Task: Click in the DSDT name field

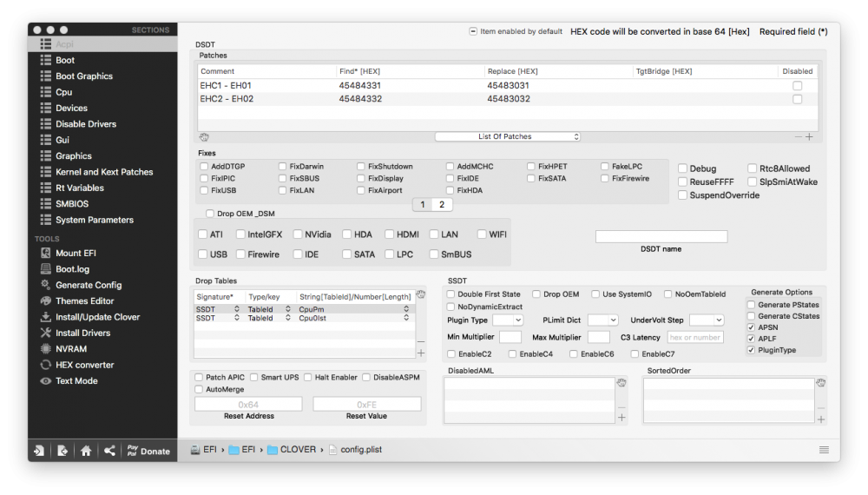Action: click(x=661, y=236)
